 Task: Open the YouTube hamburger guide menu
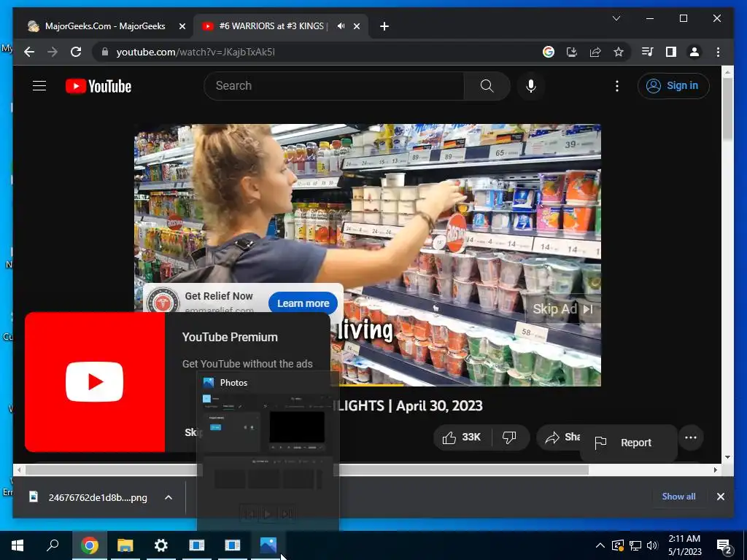point(39,86)
